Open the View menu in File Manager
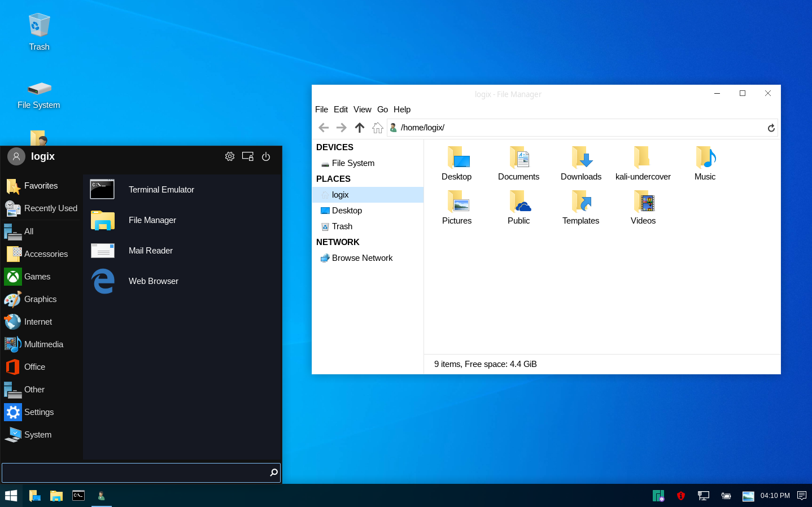This screenshot has height=507, width=812. point(362,109)
